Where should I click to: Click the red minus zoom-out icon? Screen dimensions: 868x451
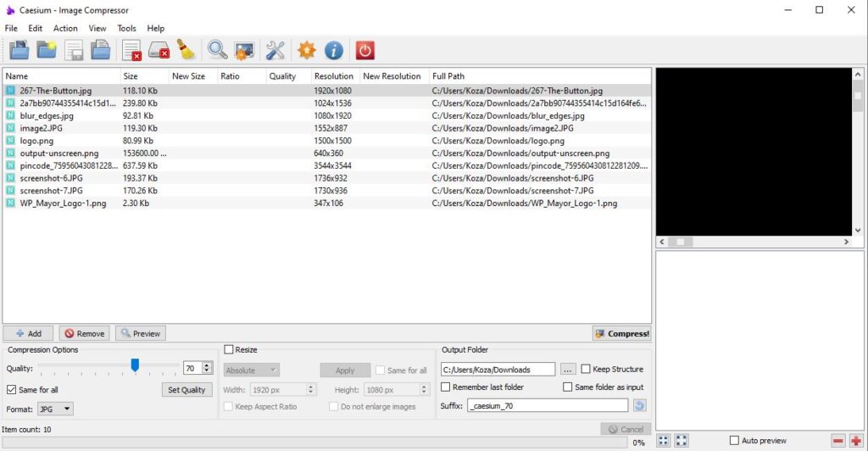pos(838,441)
